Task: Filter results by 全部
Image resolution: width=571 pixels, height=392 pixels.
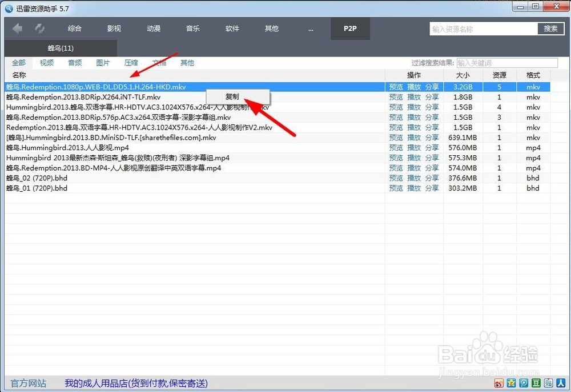Action: [19, 63]
